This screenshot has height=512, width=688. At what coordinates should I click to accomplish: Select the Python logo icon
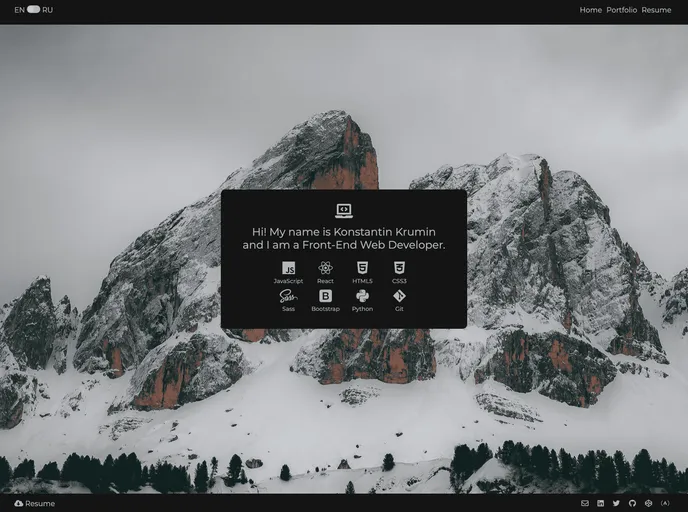tap(362, 296)
